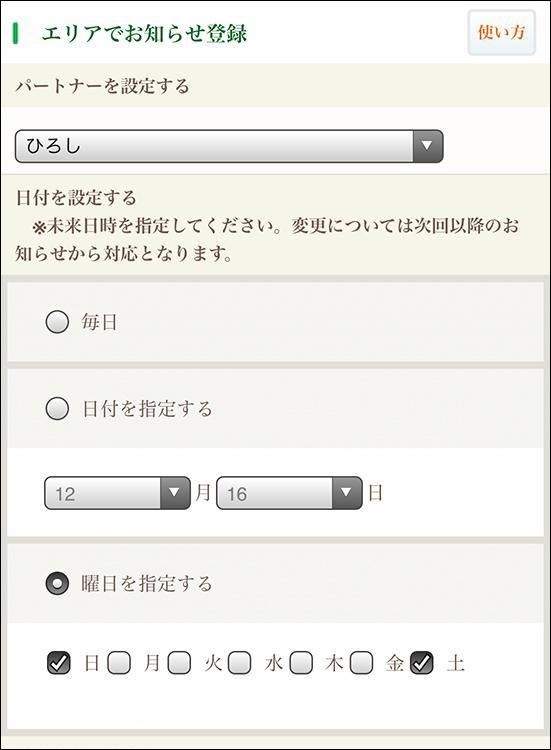Click the 毎日 label text
Screen dimensions: 551x750
(99, 322)
